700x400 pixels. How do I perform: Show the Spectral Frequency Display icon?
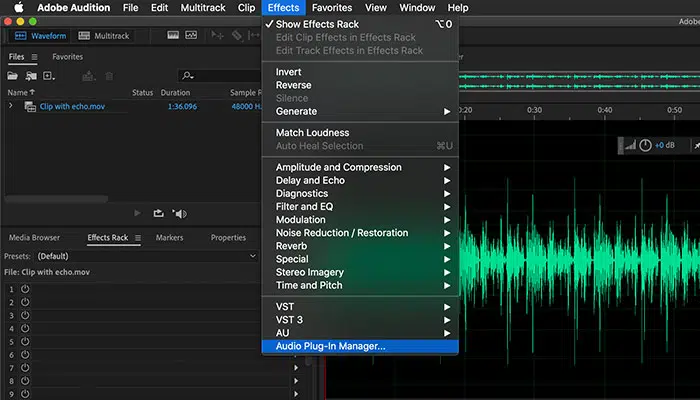tap(173, 35)
